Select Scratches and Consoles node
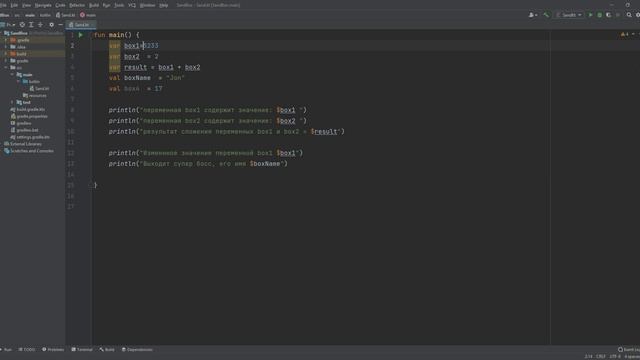This screenshot has width=640, height=360. [x=29, y=151]
